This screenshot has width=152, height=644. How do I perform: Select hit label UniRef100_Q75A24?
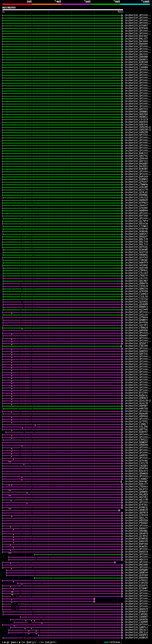tap(137, 317)
